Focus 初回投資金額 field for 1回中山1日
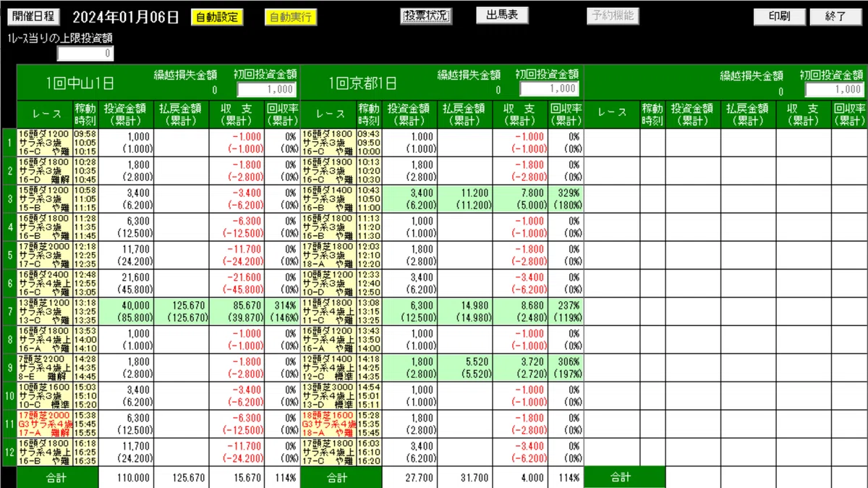Screen dimensions: 868x488 267,89
